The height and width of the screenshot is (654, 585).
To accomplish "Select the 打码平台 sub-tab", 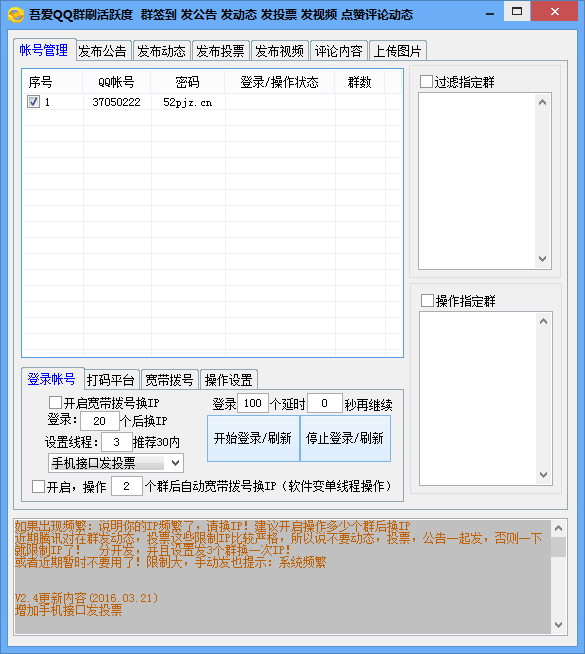I will point(111,380).
